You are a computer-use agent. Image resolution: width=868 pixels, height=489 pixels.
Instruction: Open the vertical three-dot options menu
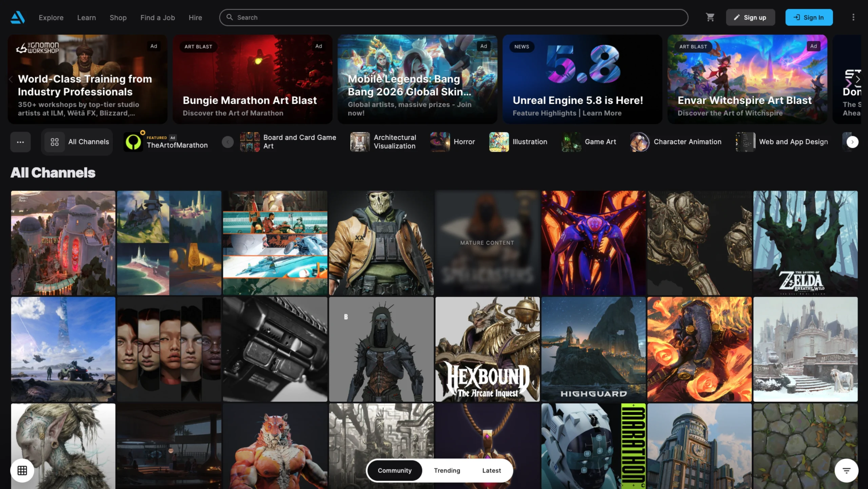coord(853,17)
